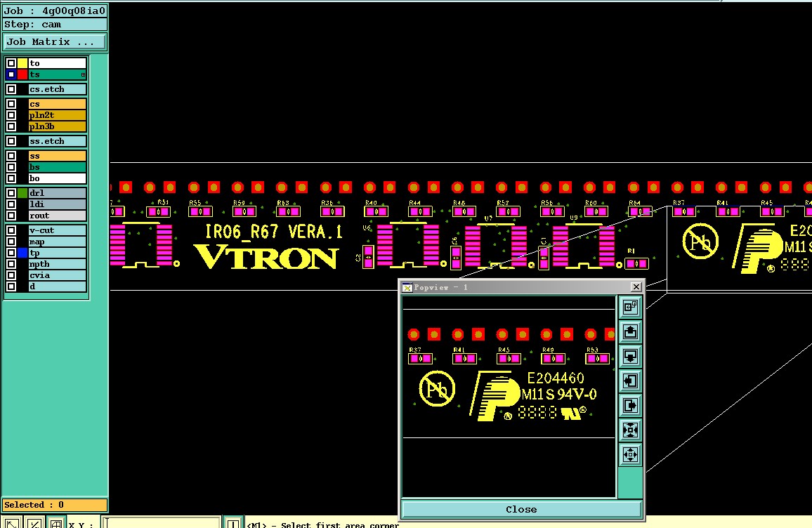812x528 pixels.
Task: Click the 'Step: cam' label
Action: point(55,25)
